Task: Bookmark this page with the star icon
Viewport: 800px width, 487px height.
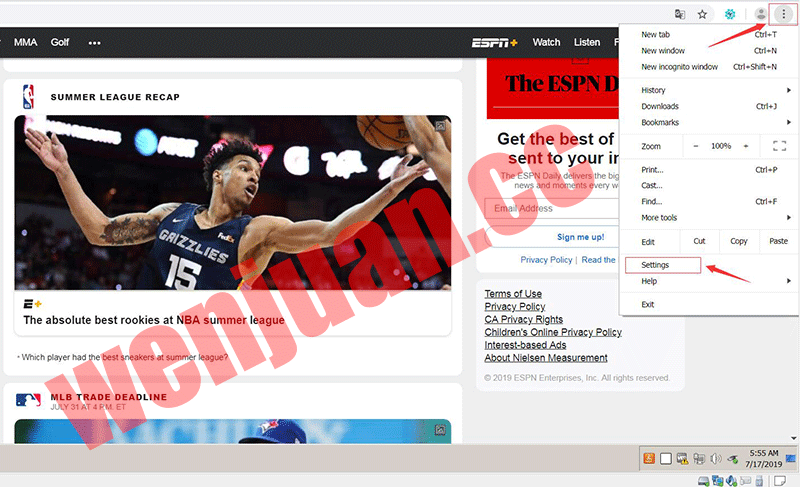Action: pyautogui.click(x=703, y=15)
